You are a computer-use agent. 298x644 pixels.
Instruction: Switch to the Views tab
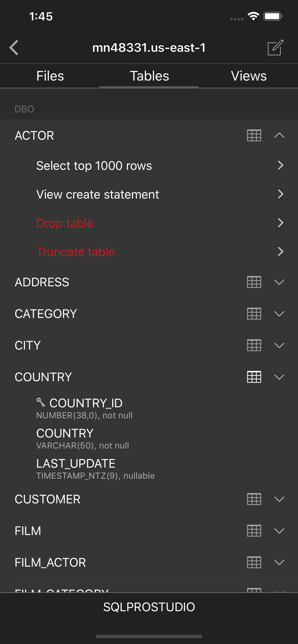249,76
